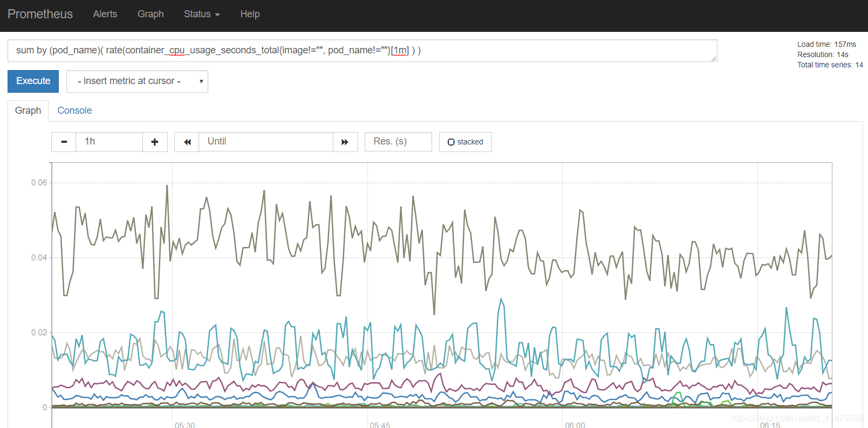Image resolution: width=868 pixels, height=428 pixels.
Task: Expand the Status dropdown menu
Action: click(202, 14)
